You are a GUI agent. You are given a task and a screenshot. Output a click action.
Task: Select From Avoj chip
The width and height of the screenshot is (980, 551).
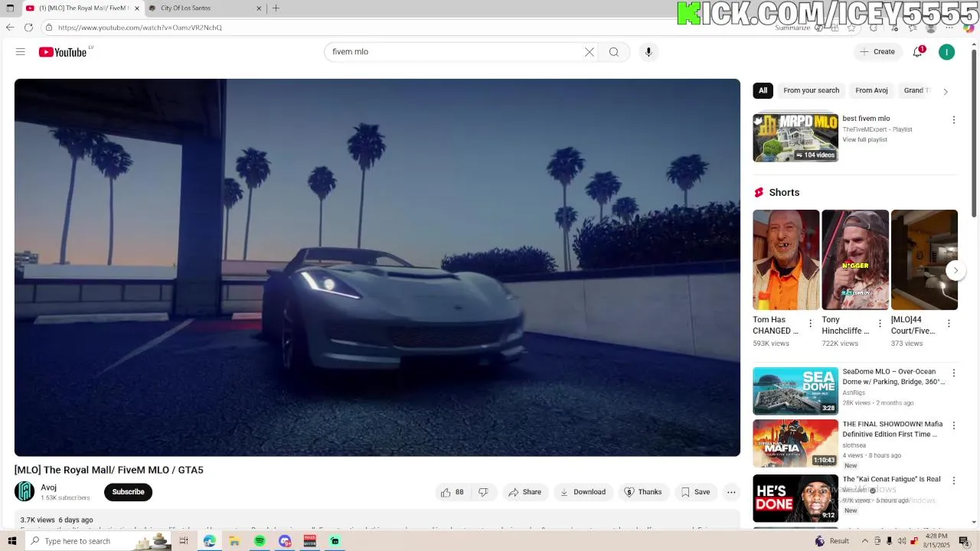[871, 90]
